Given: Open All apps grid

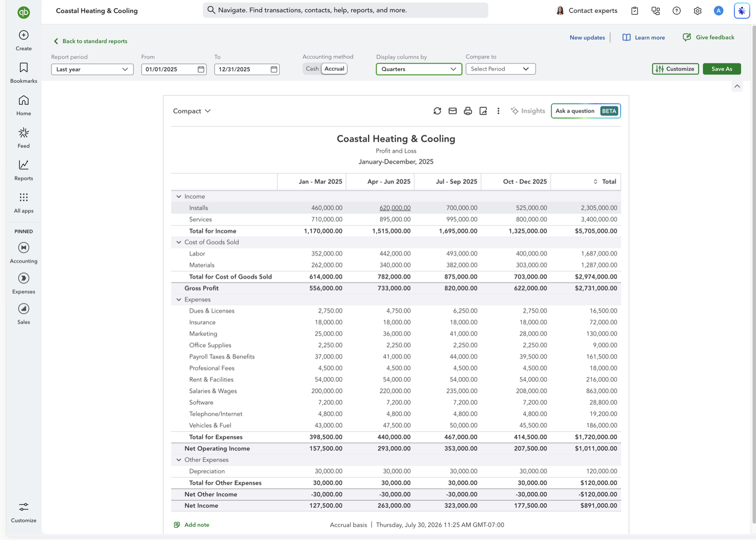Looking at the screenshot, I should pos(24,203).
